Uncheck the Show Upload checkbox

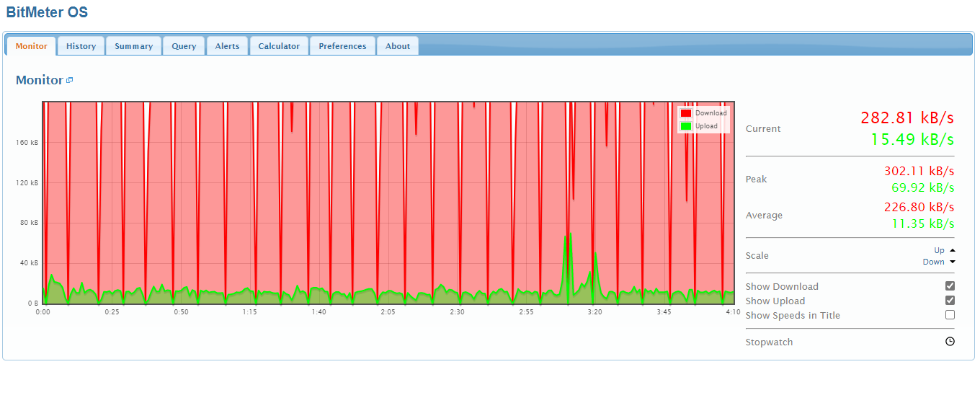tap(950, 301)
